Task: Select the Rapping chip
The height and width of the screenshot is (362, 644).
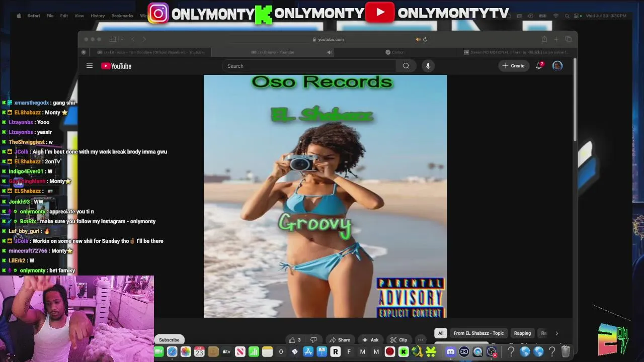Action: point(522,333)
